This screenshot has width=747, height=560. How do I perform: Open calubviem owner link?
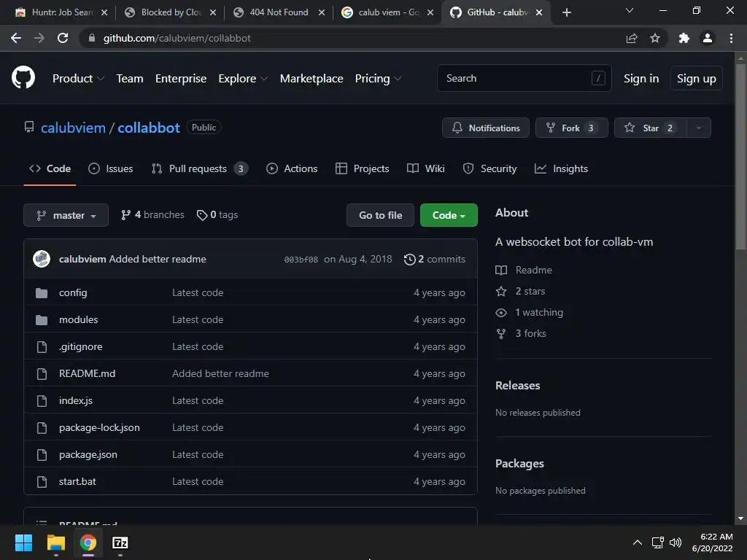pos(73,128)
